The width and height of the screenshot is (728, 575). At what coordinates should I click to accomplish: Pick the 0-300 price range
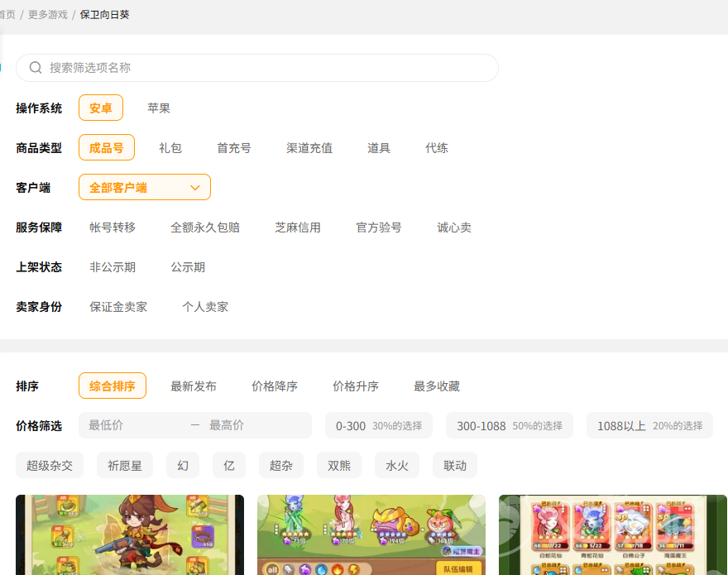[x=378, y=426]
